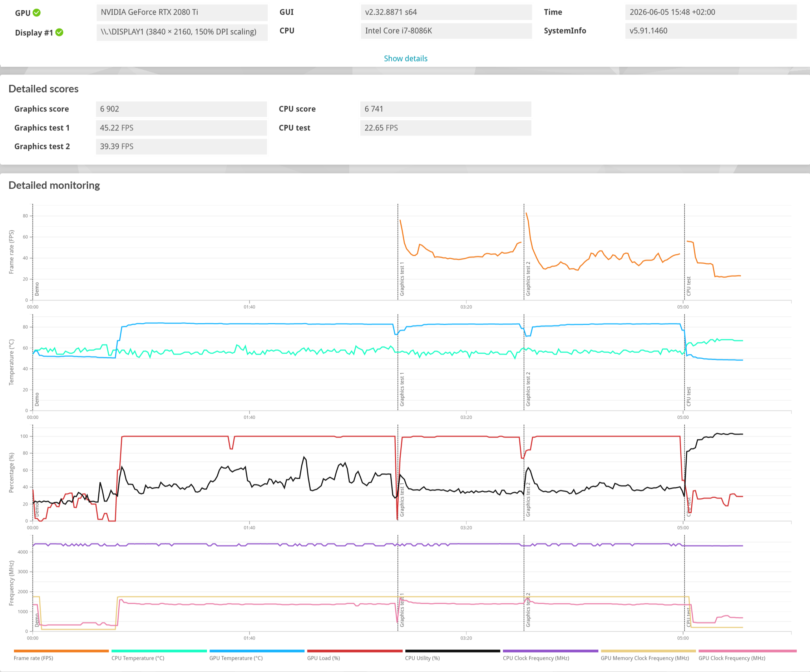Click the green checkmark icon next to GPU

click(37, 13)
